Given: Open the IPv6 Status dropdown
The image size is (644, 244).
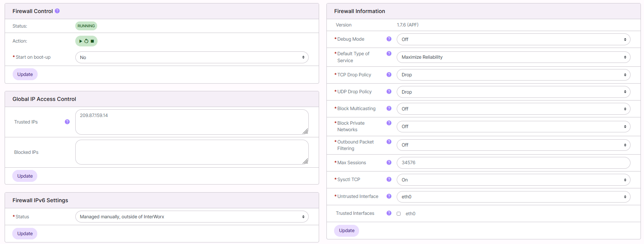Looking at the screenshot, I should tap(192, 217).
